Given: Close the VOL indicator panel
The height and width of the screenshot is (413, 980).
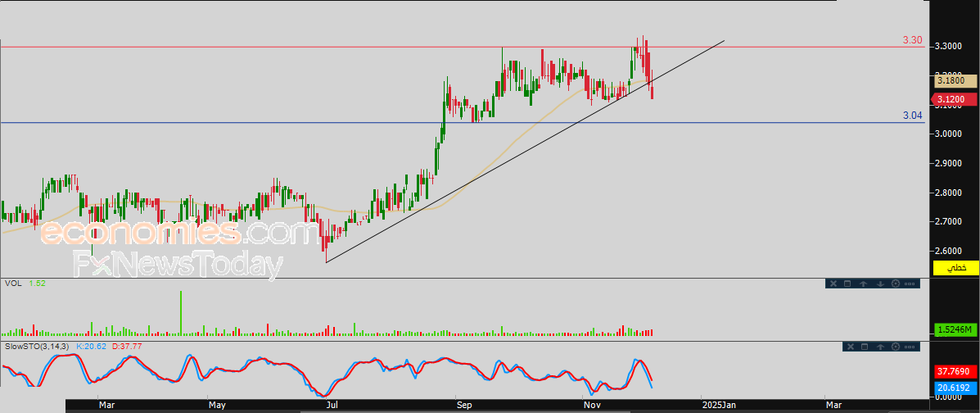Looking at the screenshot, I should (x=833, y=284).
